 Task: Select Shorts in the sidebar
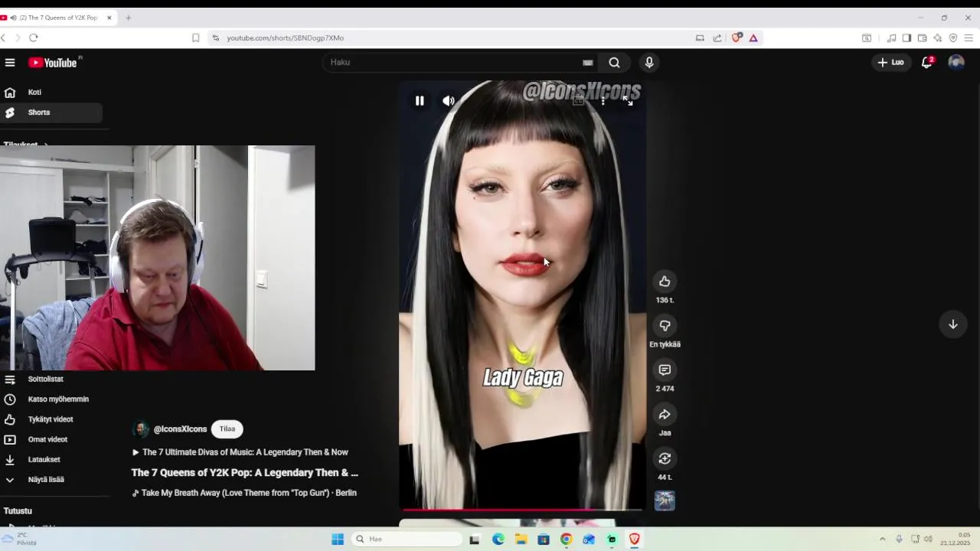tap(51, 112)
